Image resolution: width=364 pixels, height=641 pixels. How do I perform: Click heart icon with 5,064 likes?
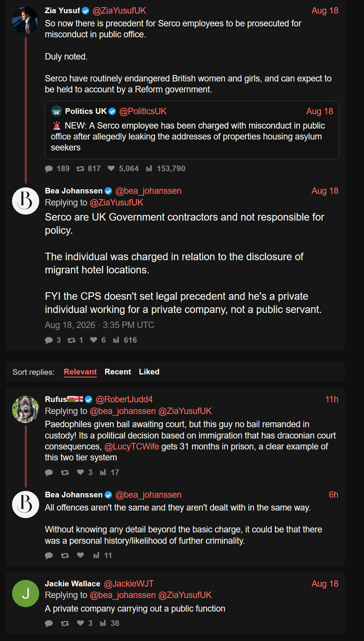(x=111, y=169)
